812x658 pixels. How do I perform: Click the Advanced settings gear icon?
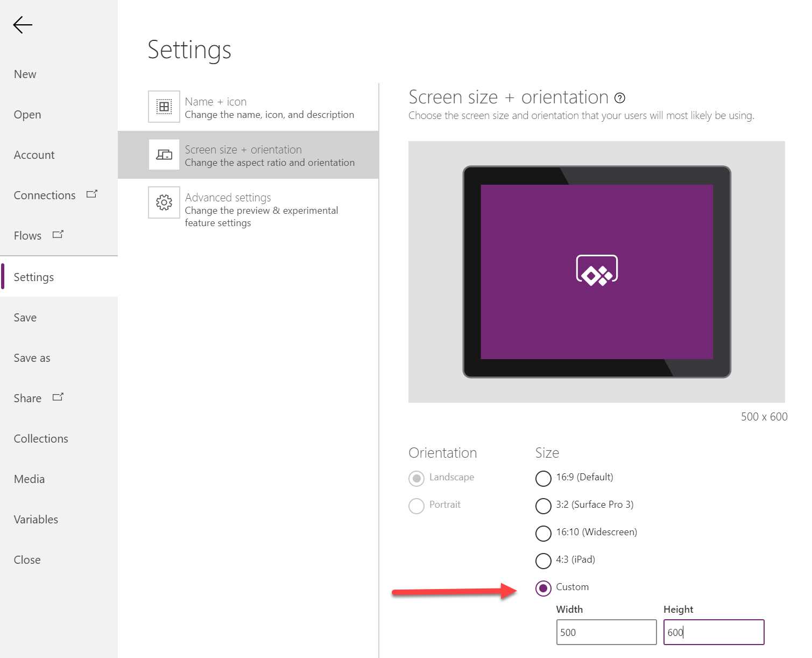coord(164,202)
